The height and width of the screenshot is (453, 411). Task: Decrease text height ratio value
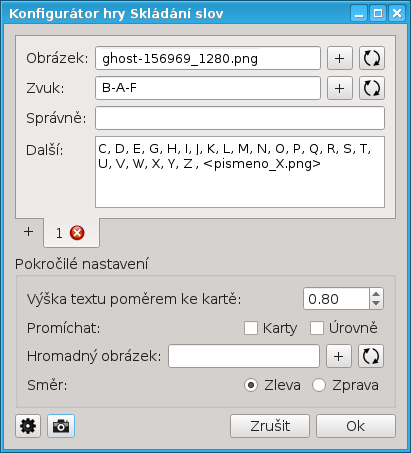[376, 304]
